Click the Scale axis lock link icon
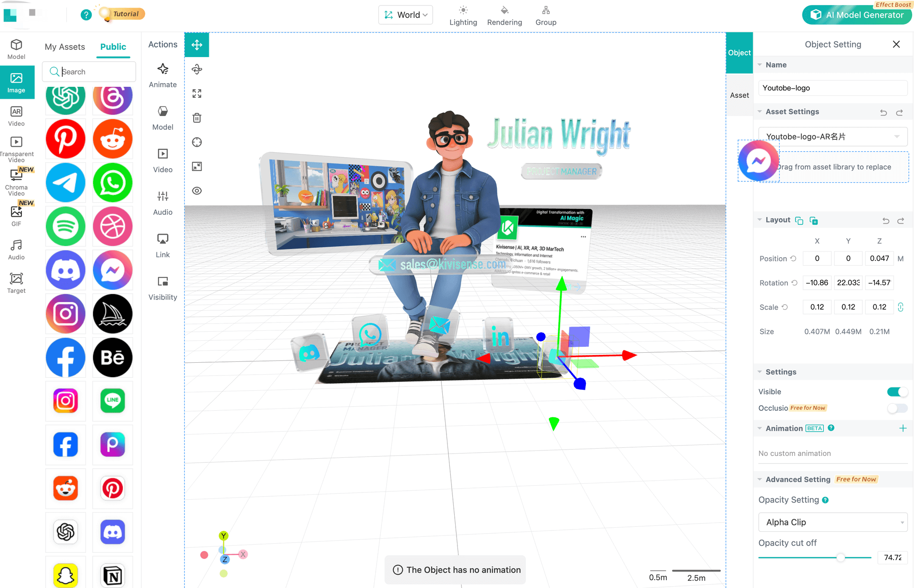914x588 pixels. click(901, 307)
